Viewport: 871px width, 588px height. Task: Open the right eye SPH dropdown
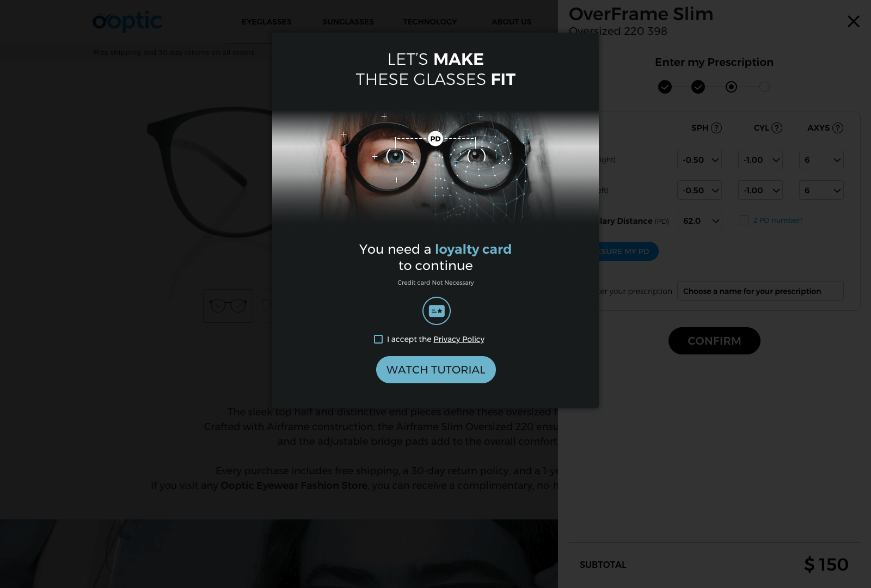pyautogui.click(x=700, y=160)
